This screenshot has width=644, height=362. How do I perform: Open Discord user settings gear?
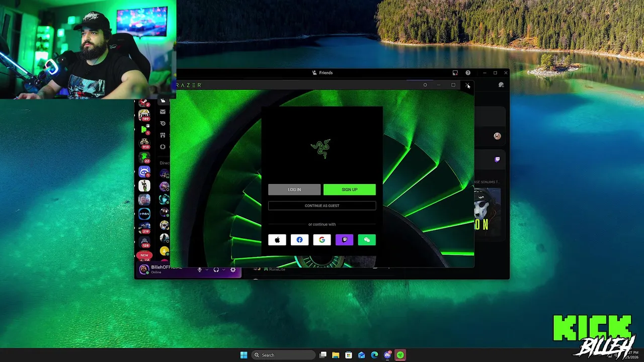[x=233, y=270]
